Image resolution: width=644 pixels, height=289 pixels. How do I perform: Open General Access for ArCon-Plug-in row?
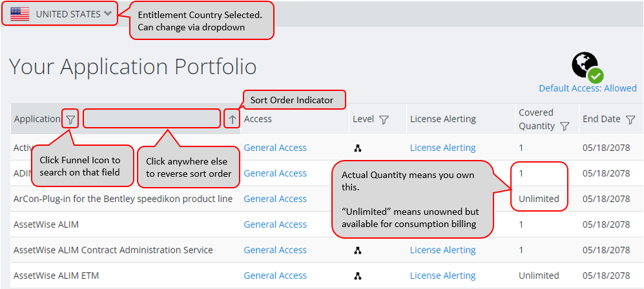click(x=275, y=199)
